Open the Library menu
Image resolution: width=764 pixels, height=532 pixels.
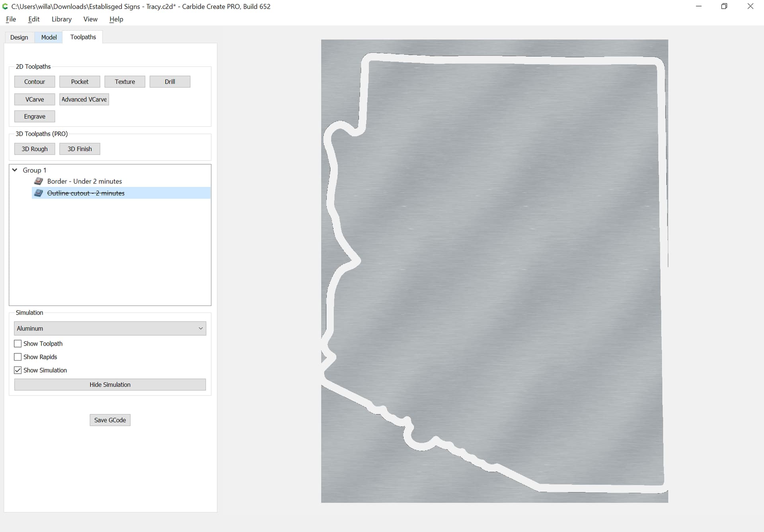[x=62, y=19]
